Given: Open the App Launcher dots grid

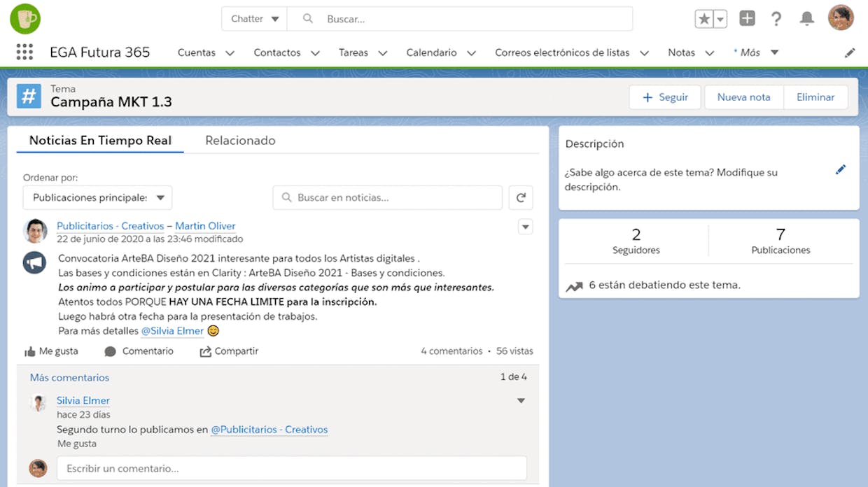Looking at the screenshot, I should (24, 52).
